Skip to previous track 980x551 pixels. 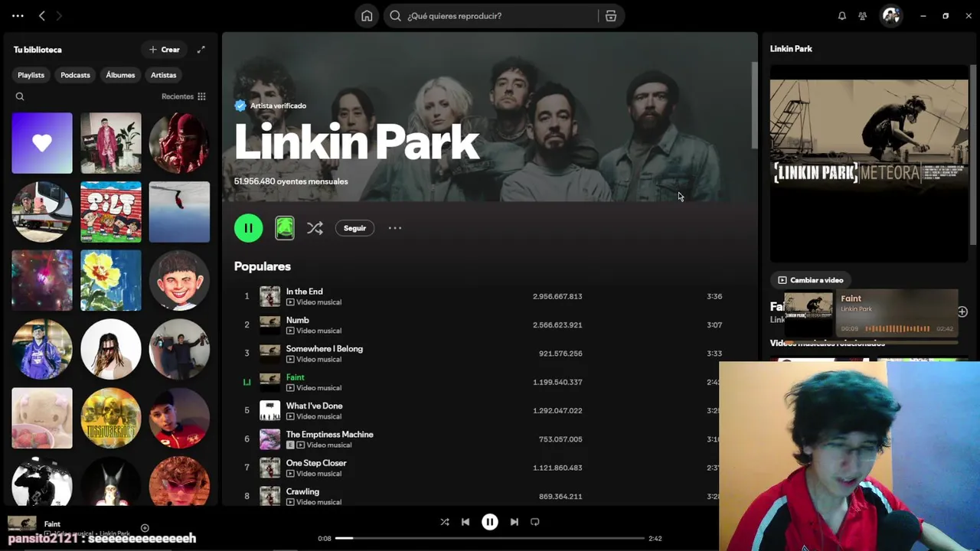[465, 522]
